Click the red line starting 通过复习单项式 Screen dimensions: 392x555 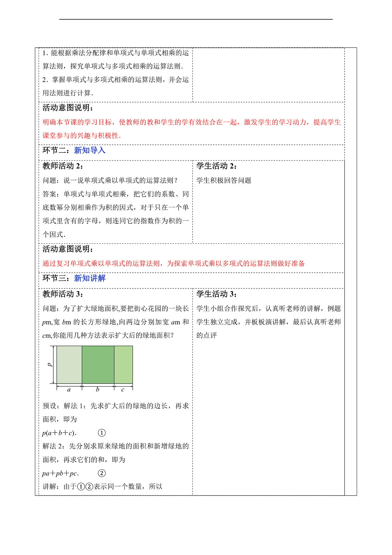pos(173,264)
